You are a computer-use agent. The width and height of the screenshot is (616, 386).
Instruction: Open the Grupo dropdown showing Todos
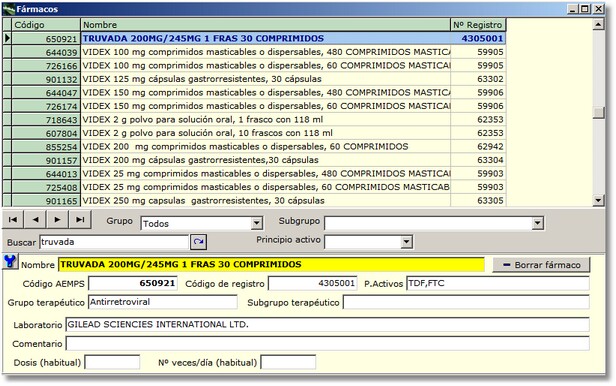pyautogui.click(x=257, y=223)
